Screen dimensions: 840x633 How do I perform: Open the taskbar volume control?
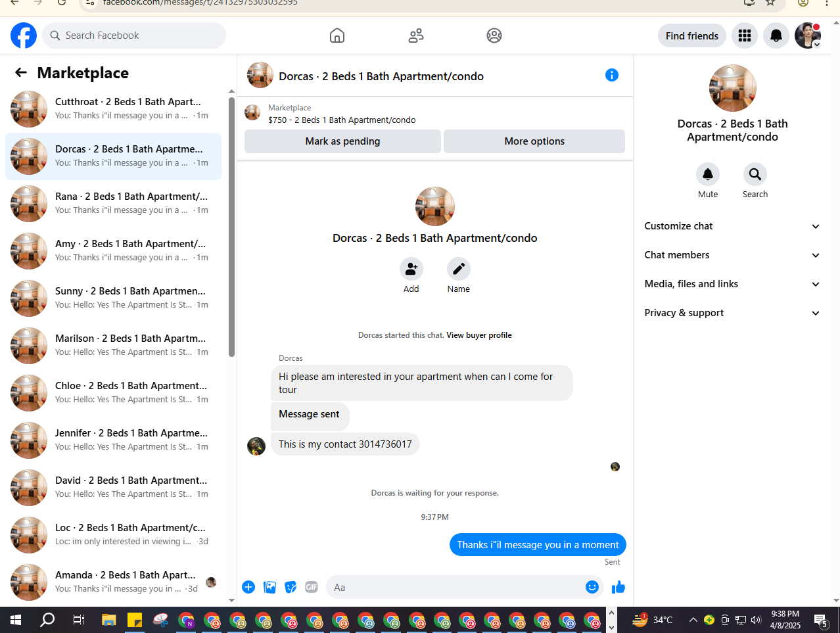[756, 619]
